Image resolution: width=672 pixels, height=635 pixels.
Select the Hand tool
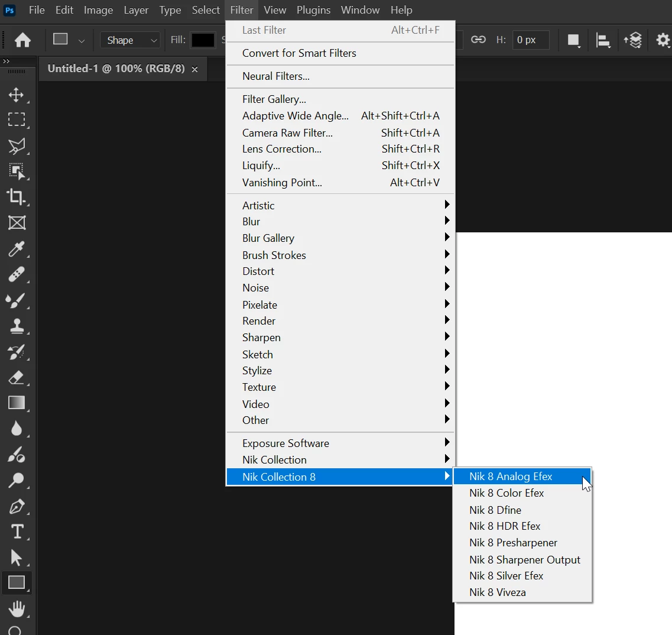(17, 609)
